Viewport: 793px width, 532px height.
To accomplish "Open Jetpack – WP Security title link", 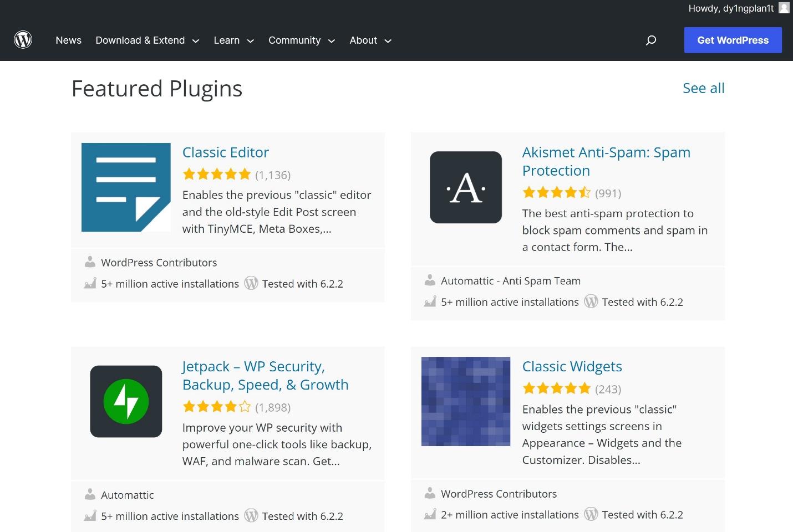I will click(265, 375).
